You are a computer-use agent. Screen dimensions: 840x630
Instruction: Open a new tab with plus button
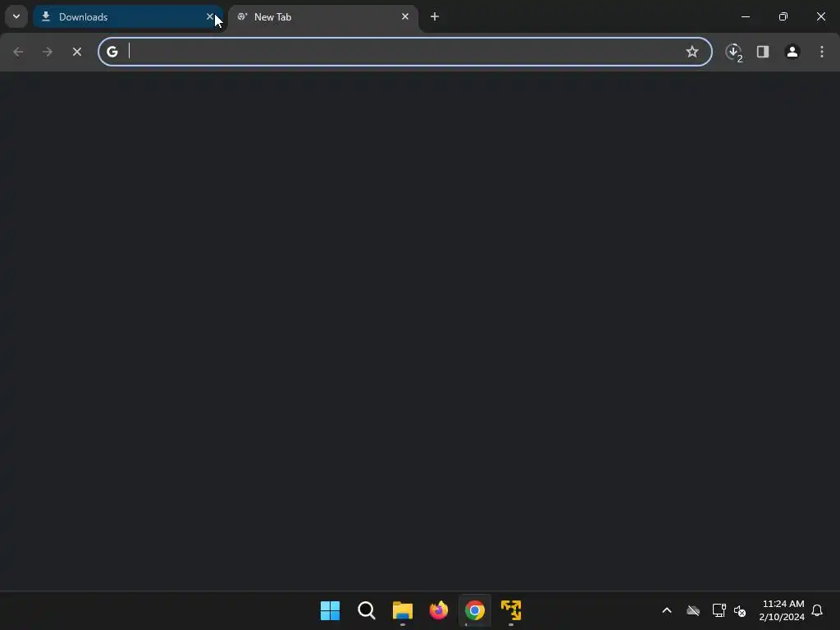click(x=435, y=16)
